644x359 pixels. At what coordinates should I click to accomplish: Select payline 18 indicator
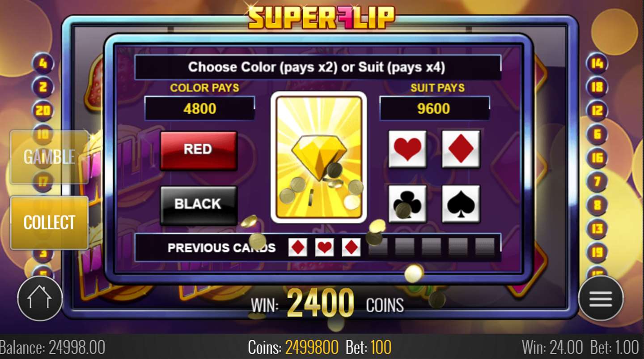coord(597,87)
